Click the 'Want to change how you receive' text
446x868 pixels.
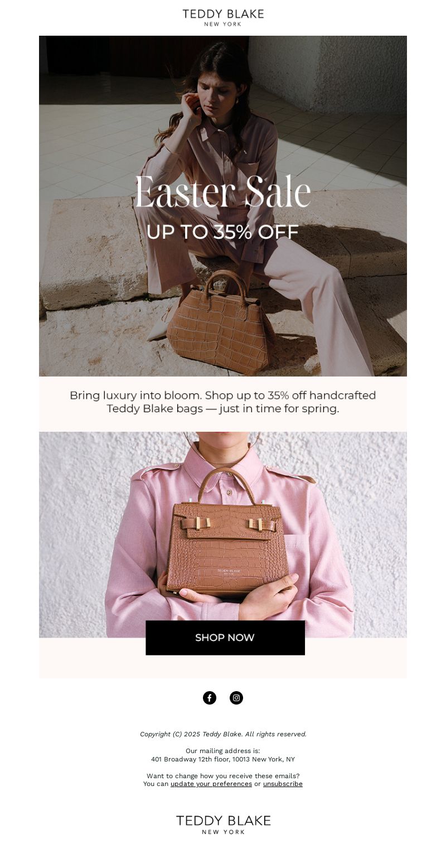[x=223, y=776]
